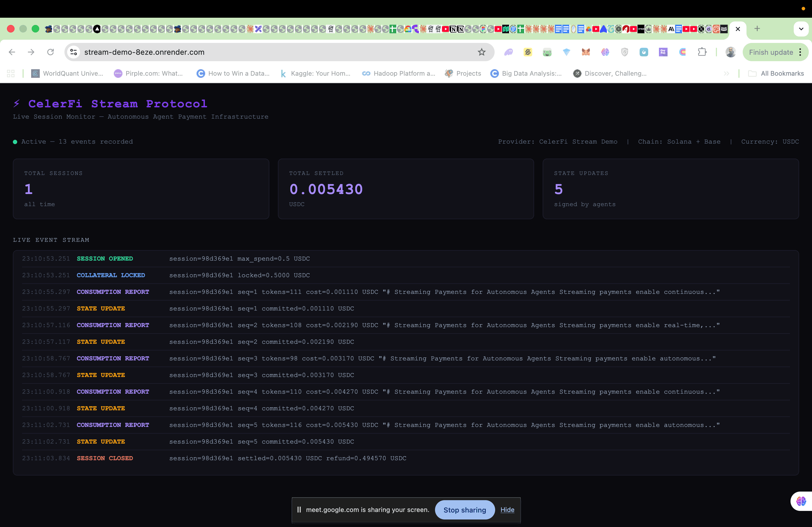Viewport: 812px width, 527px height.
Task: Switch to the Anthropic logo tab
Action: [671, 29]
